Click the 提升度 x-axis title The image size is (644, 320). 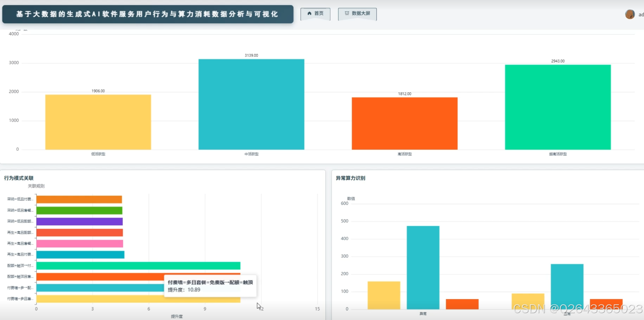pyautogui.click(x=177, y=317)
